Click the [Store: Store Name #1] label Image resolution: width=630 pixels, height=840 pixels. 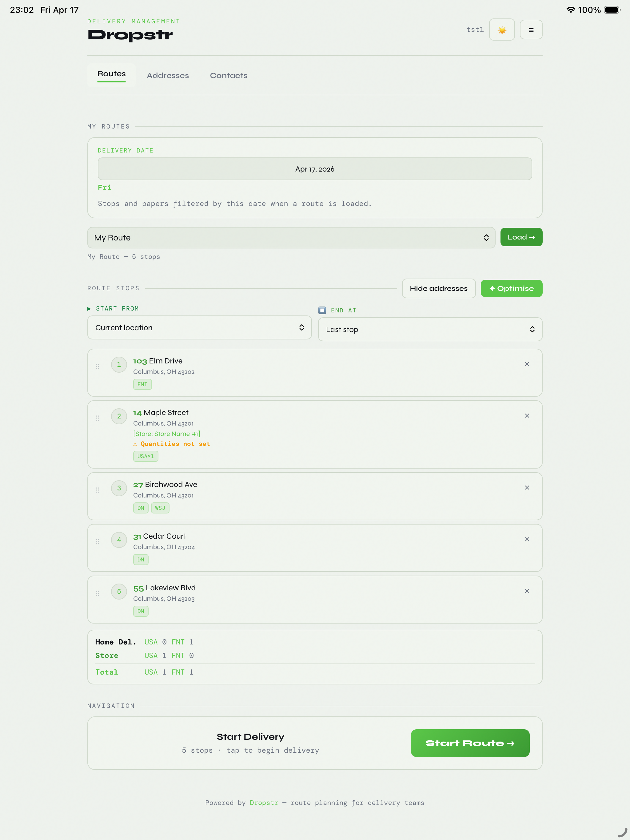[166, 434]
